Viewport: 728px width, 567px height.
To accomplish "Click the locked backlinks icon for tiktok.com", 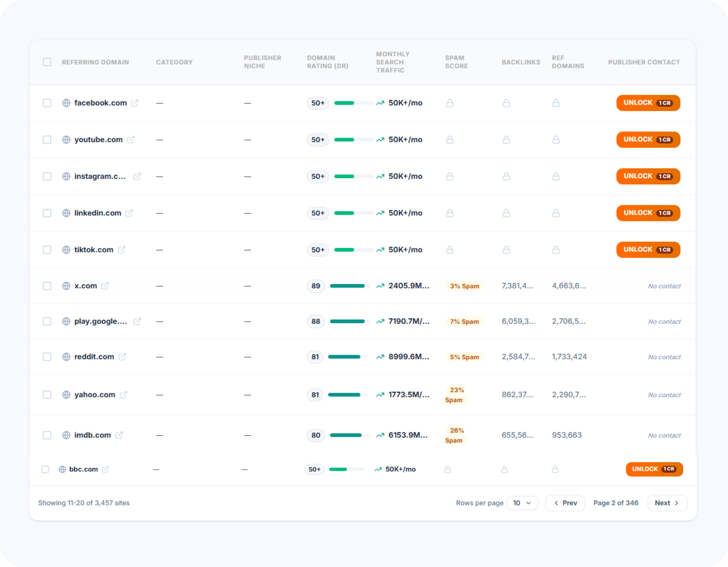I will [x=506, y=250].
